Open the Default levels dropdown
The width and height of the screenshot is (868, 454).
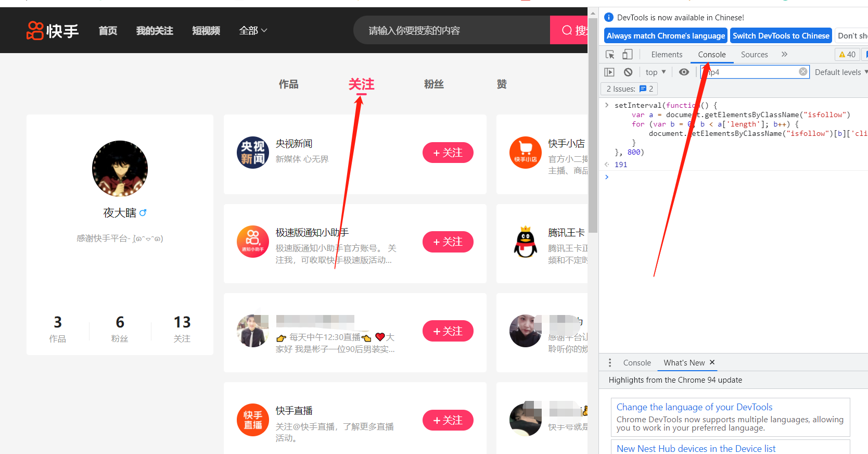(x=840, y=72)
